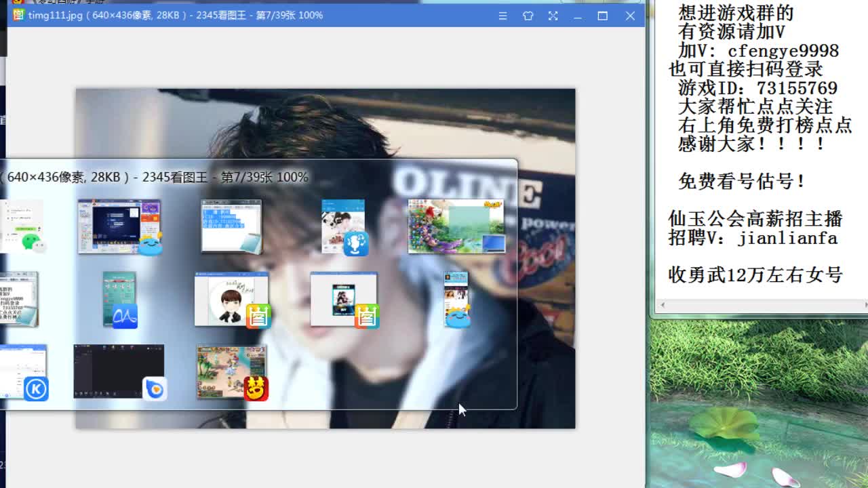Click the Notepad scrollbar left arrow

(663, 305)
